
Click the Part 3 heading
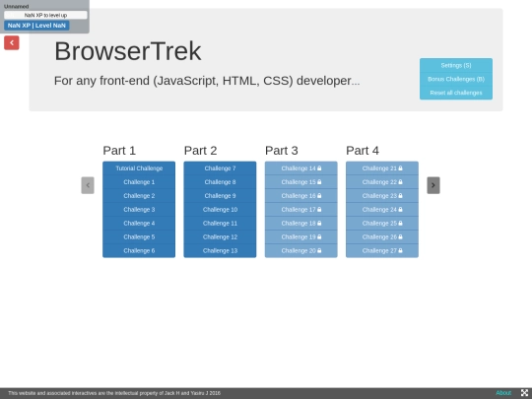click(x=281, y=151)
